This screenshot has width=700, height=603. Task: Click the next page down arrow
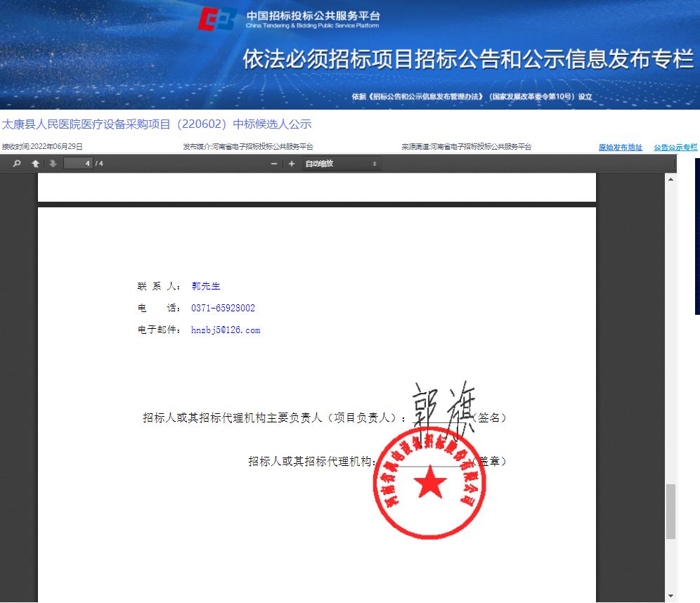click(52, 164)
